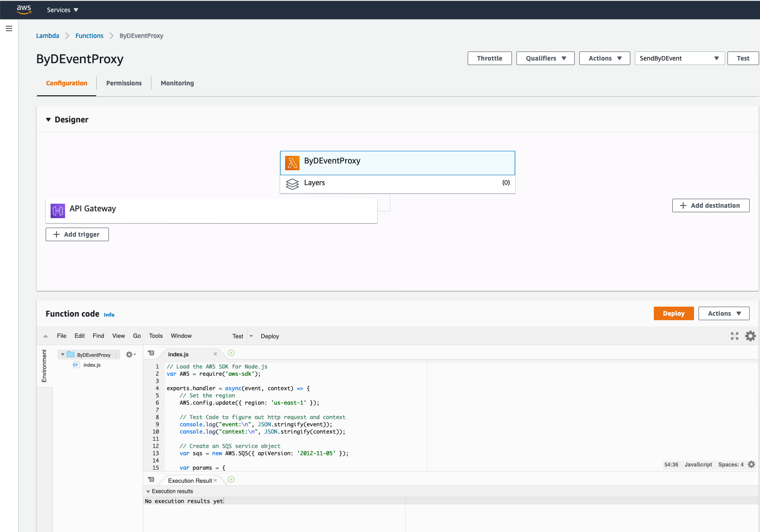Select the API Gateway trigger box
This screenshot has height=532, width=760.
pyautogui.click(x=211, y=210)
